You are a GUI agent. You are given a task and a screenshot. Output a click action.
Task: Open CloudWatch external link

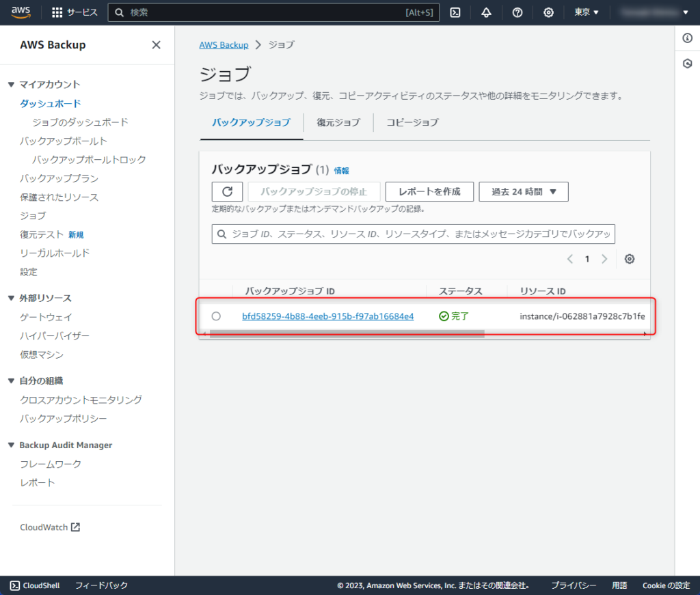pos(50,527)
